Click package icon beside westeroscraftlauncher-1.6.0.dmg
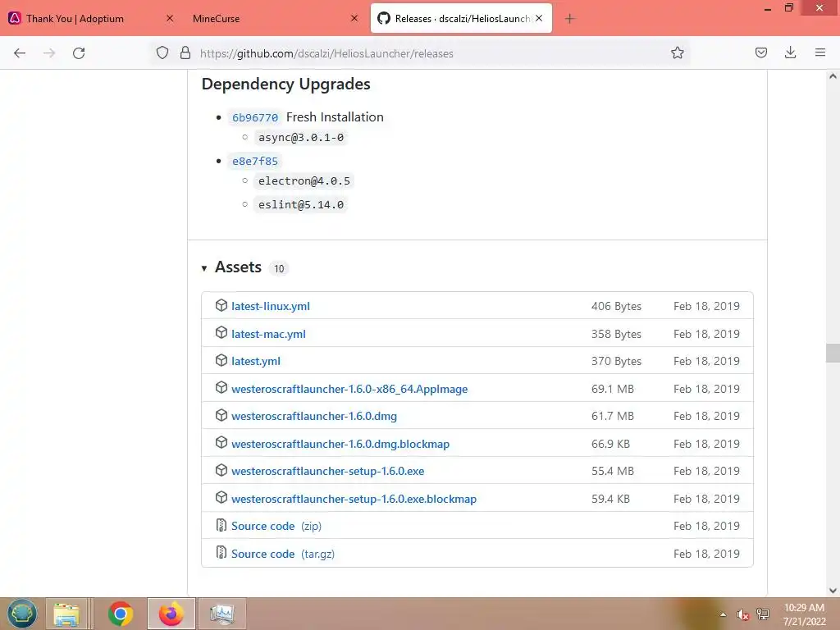The height and width of the screenshot is (630, 840). [221, 415]
